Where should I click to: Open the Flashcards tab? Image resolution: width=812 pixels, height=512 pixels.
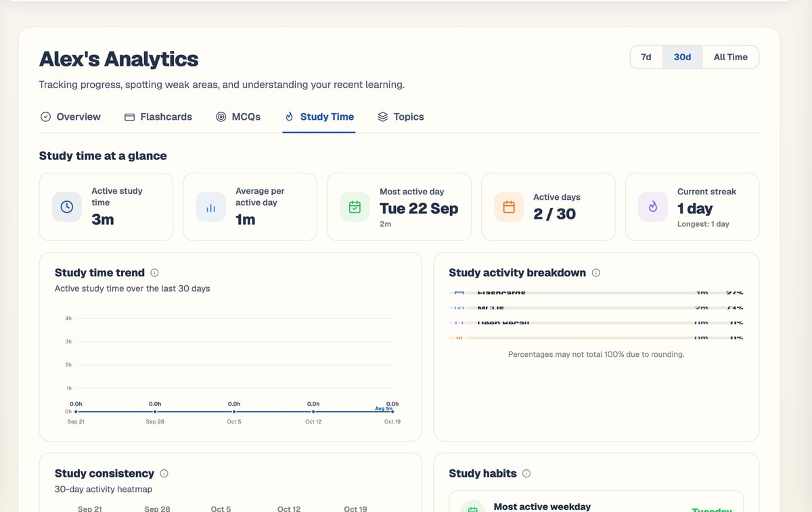click(x=158, y=116)
